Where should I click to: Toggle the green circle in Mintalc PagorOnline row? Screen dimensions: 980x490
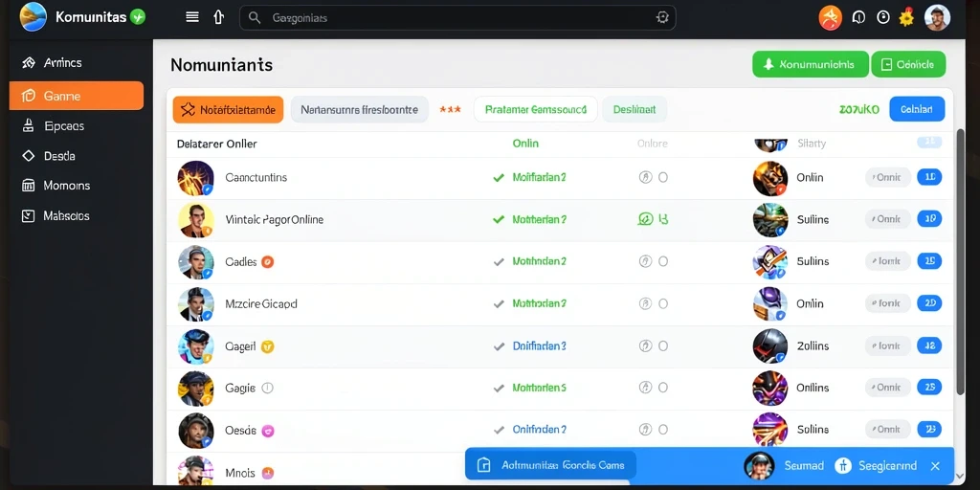click(x=646, y=219)
